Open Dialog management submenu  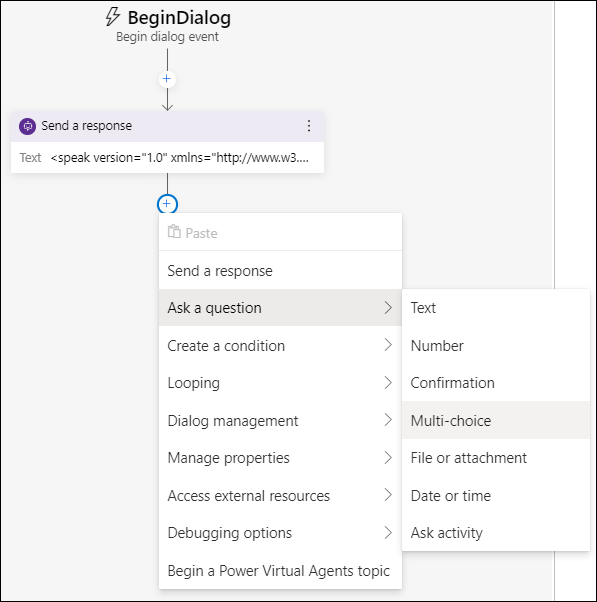280,420
